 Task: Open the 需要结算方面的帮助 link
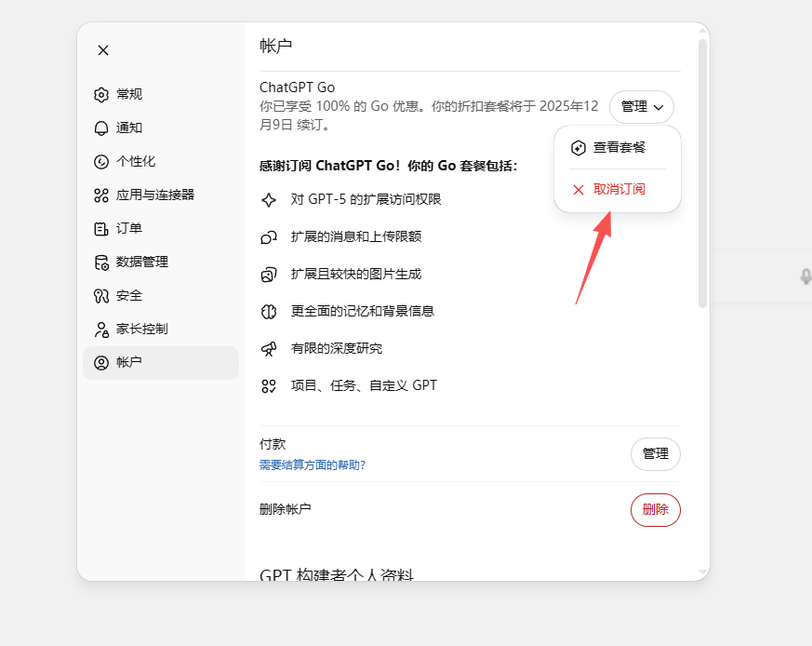312,464
